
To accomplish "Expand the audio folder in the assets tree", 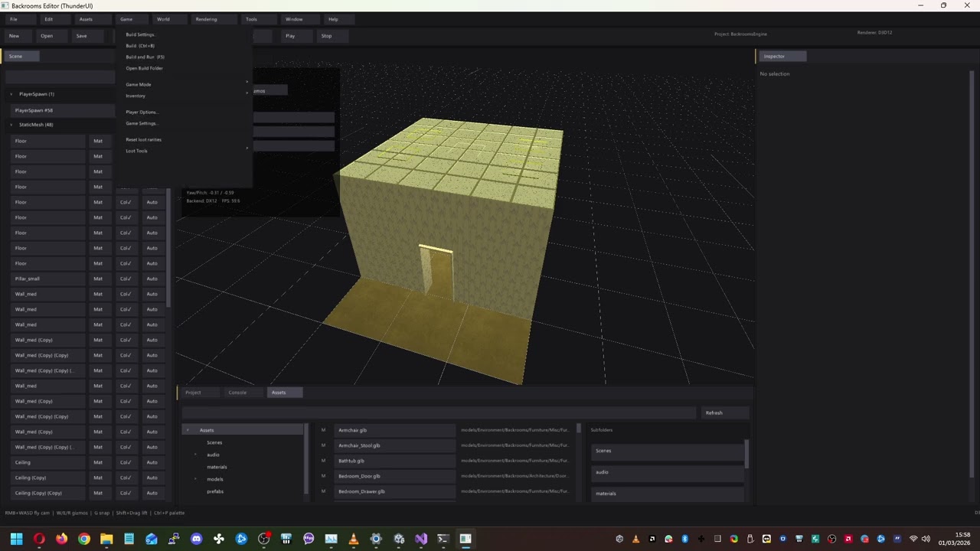I will tap(196, 455).
